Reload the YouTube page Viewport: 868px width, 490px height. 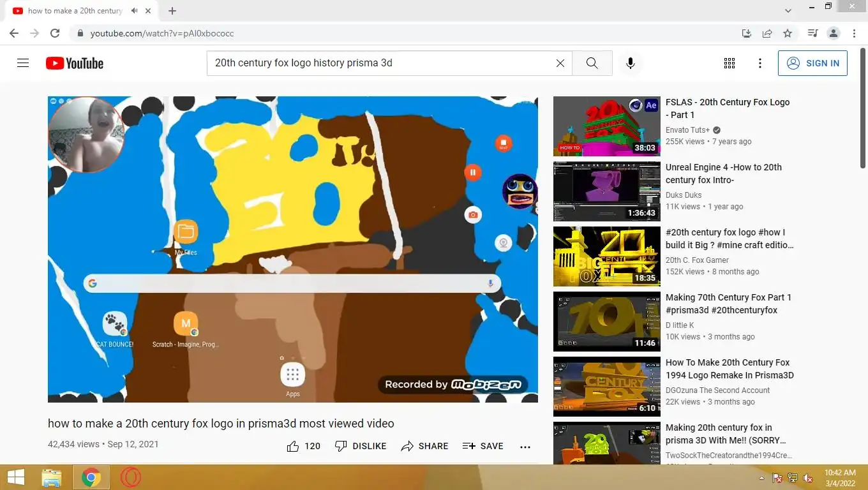(x=55, y=33)
